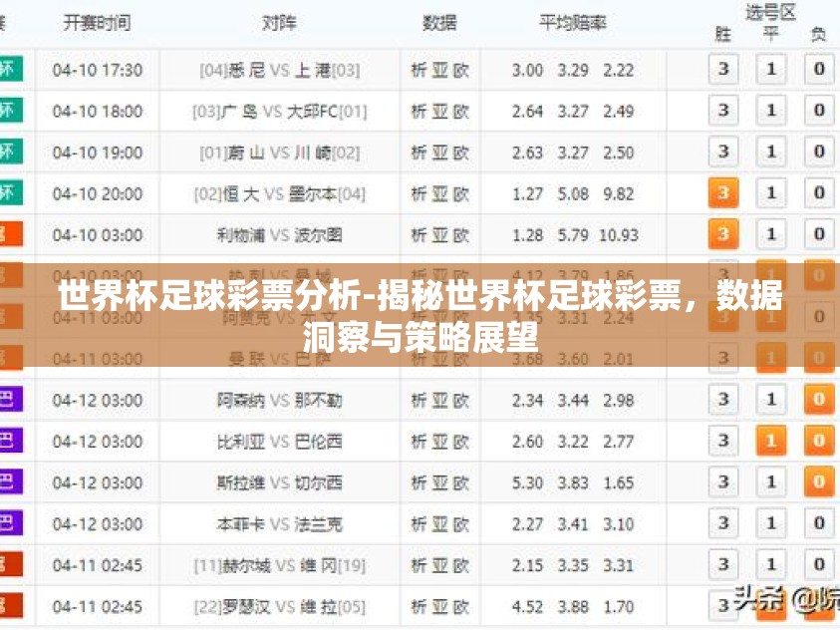Open 亚 data link for 广岛 VS 大邱FC
The image size is (840, 630).
pyautogui.click(x=439, y=112)
